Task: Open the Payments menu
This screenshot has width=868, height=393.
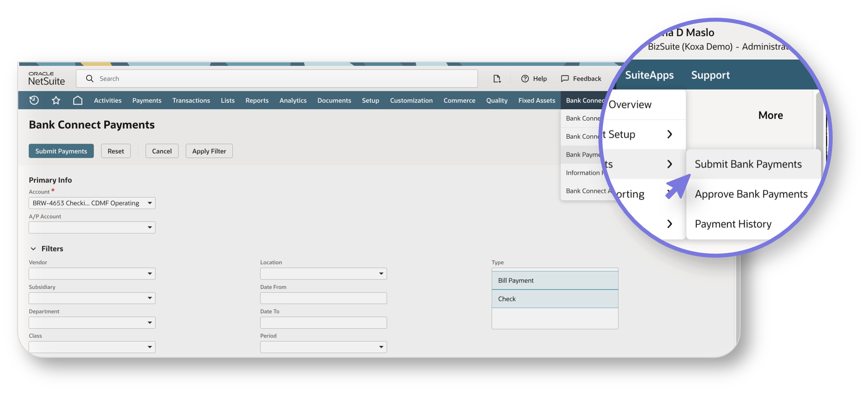Action: (147, 100)
